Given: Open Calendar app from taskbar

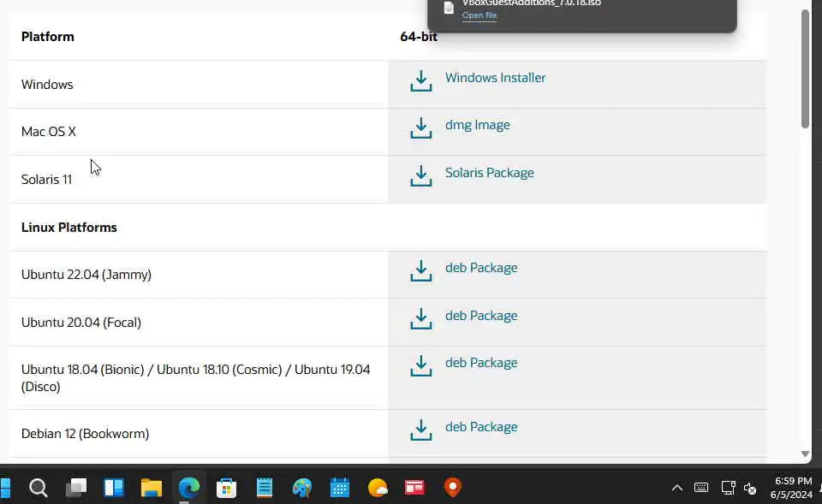Looking at the screenshot, I should tap(340, 488).
